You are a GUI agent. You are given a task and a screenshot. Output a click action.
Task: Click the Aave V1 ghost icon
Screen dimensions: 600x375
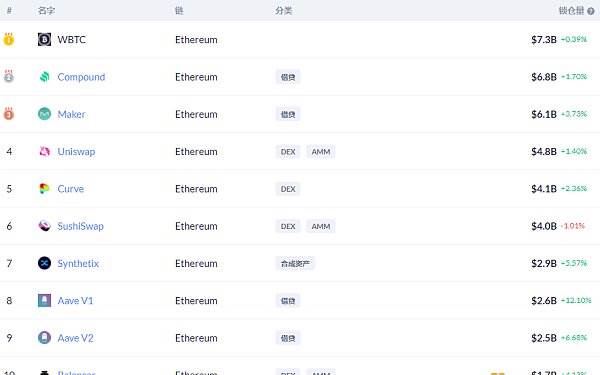coord(44,300)
